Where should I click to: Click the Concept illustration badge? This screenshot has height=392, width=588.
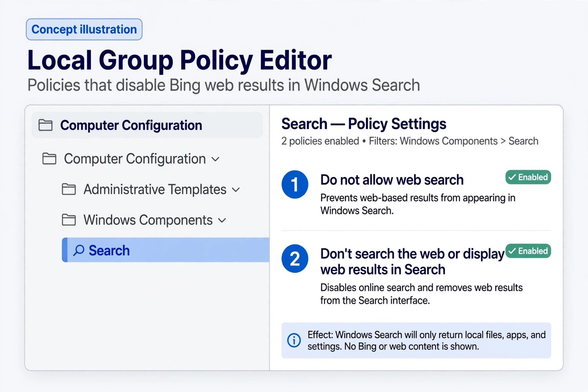[x=84, y=29]
